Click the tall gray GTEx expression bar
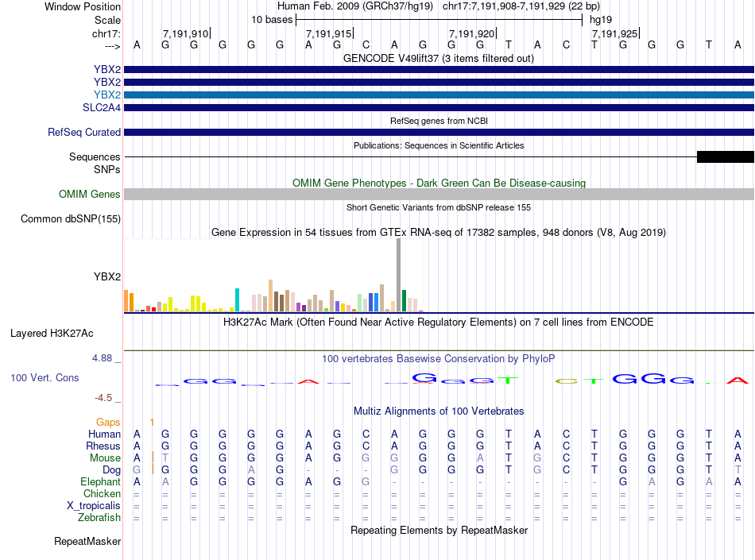 pyautogui.click(x=398, y=275)
